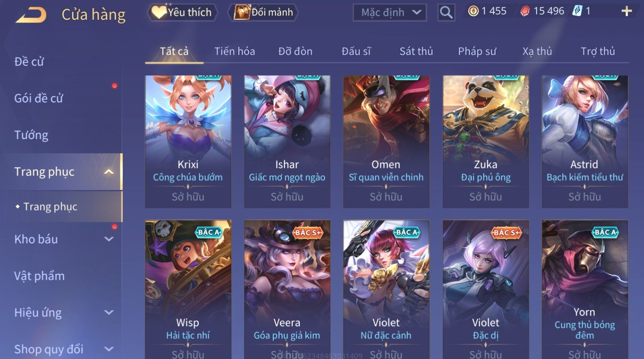Switch to the Sát thủ tab
The height and width of the screenshot is (359, 644).
(416, 51)
